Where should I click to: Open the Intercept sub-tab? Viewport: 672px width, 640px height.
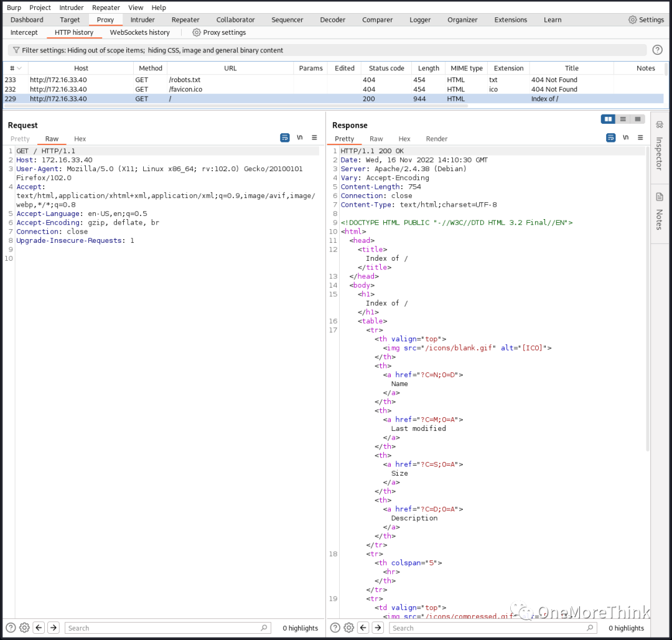(24, 32)
